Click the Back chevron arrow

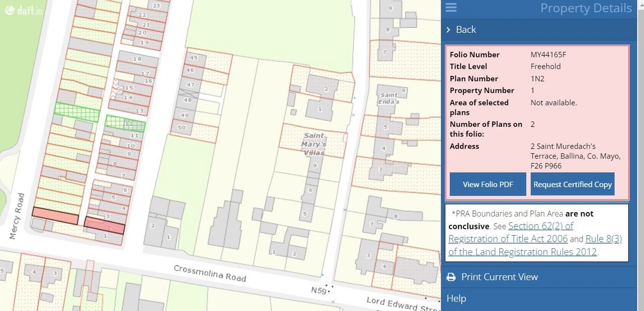tap(448, 30)
